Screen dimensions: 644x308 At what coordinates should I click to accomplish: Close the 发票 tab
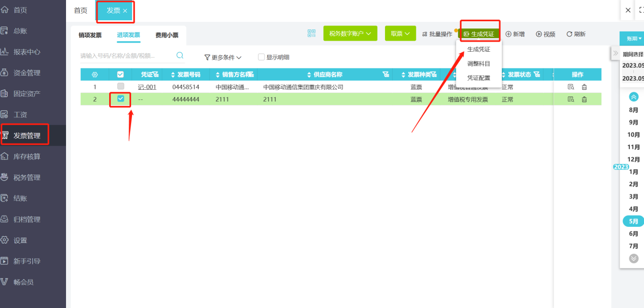(125, 11)
